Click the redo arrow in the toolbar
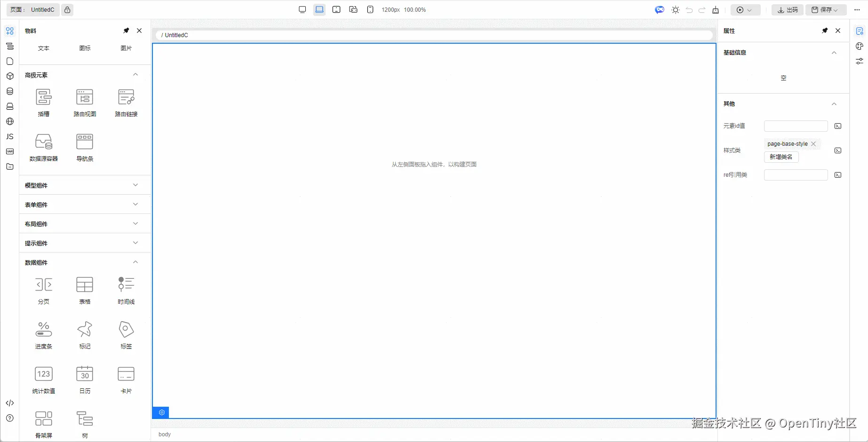Screen dimensions: 868x442 [x=702, y=10]
